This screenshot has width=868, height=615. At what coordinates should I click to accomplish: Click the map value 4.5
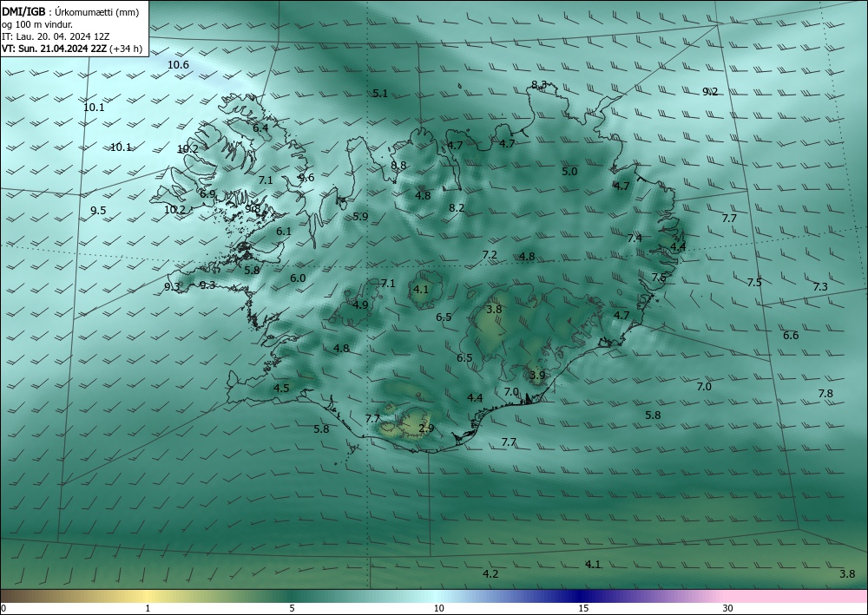281,389
